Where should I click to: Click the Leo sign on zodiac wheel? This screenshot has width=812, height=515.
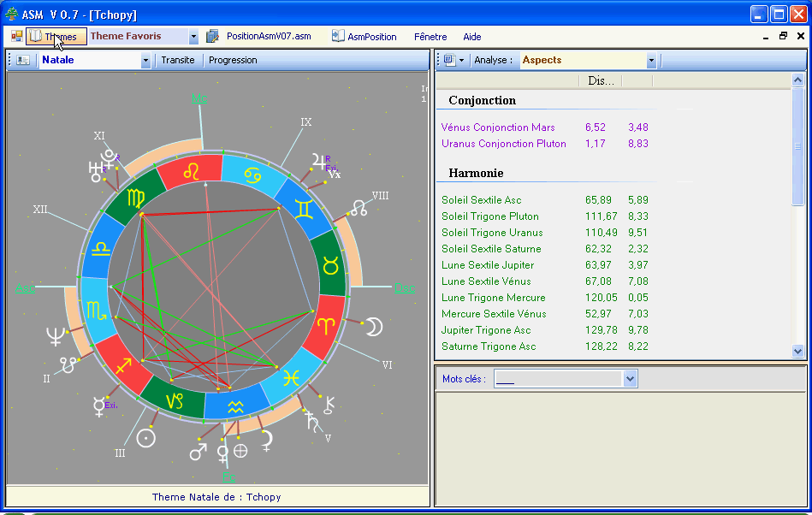(191, 171)
